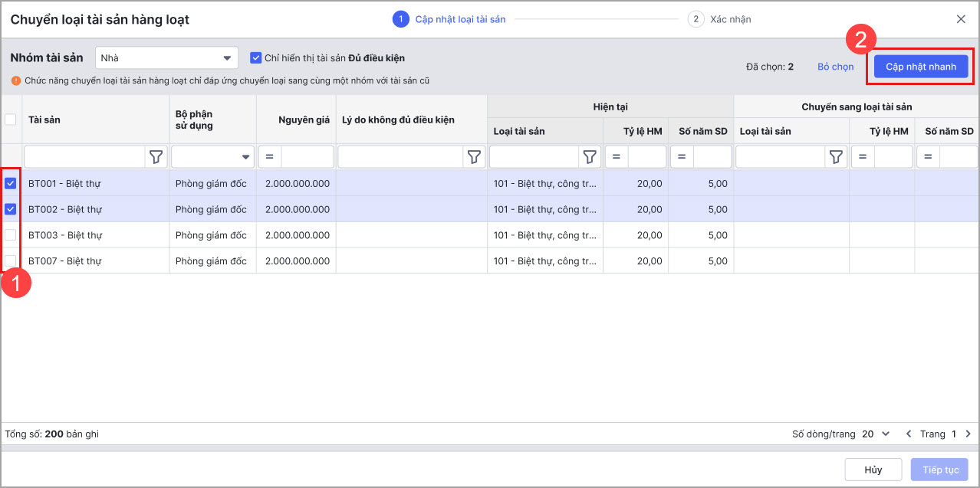Click the Bỏ chọn link
The height and width of the screenshot is (488, 980).
[x=835, y=67]
